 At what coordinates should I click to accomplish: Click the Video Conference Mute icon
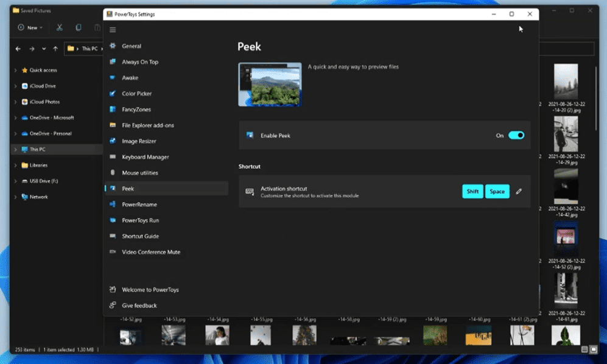[x=112, y=252]
